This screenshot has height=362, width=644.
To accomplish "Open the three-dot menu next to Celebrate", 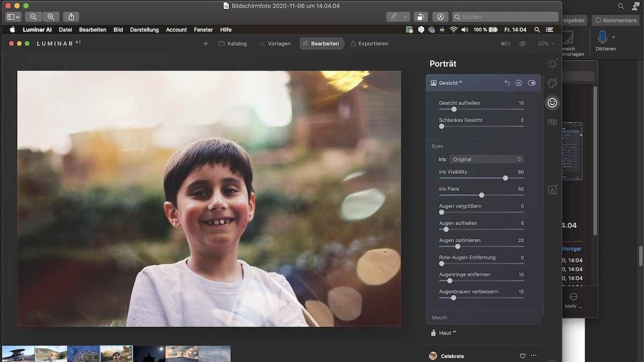I will click(533, 356).
